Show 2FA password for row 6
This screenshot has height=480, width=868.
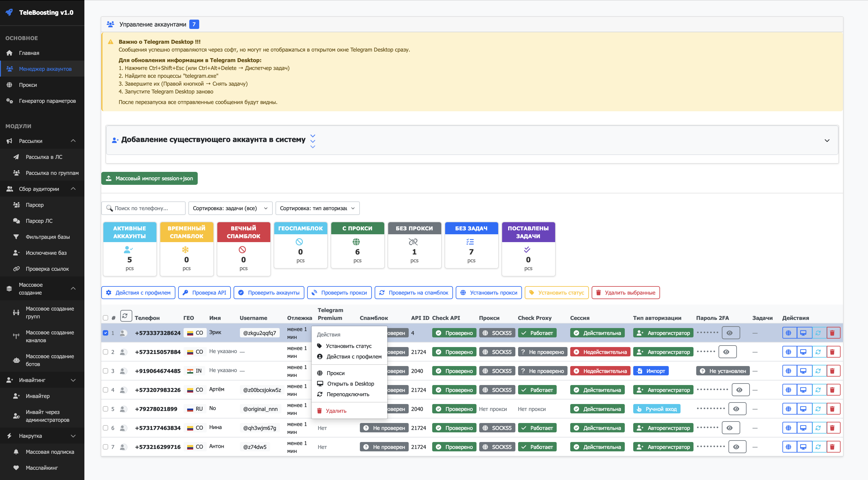[729, 428]
